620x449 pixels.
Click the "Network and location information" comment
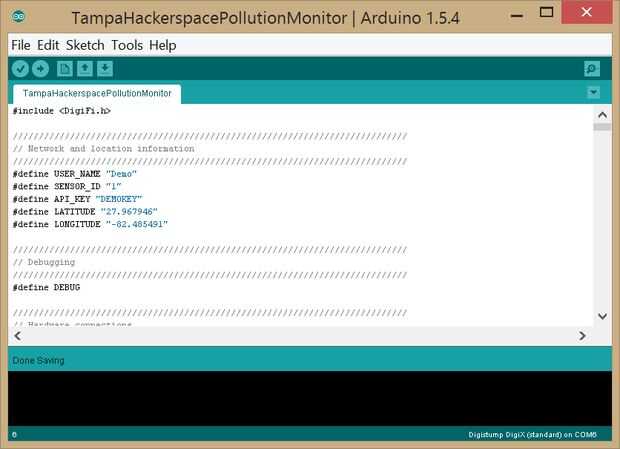(104, 149)
